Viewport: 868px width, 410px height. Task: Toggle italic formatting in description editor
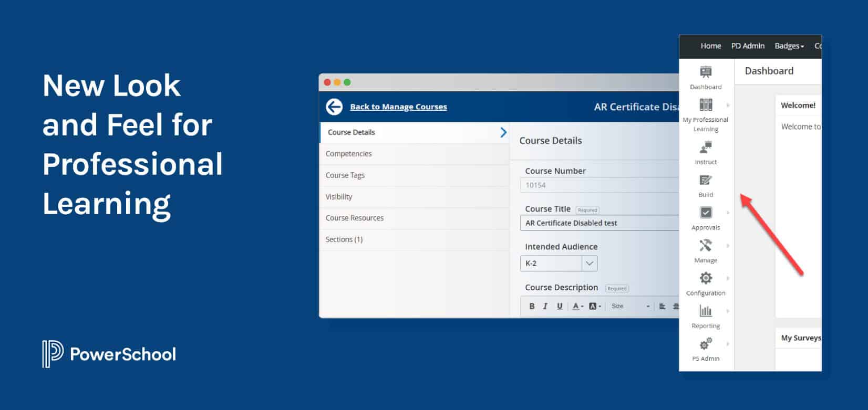[545, 306]
